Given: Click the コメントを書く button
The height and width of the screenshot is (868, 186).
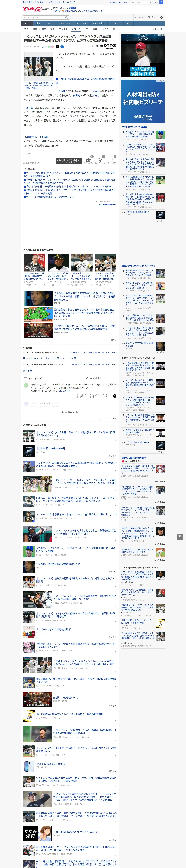Looking at the screenshot, I should pyautogui.click(x=93, y=378).
